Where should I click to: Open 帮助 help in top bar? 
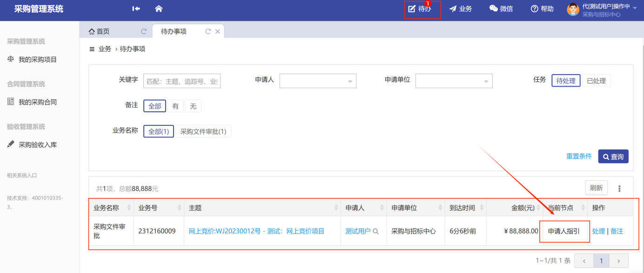click(542, 9)
